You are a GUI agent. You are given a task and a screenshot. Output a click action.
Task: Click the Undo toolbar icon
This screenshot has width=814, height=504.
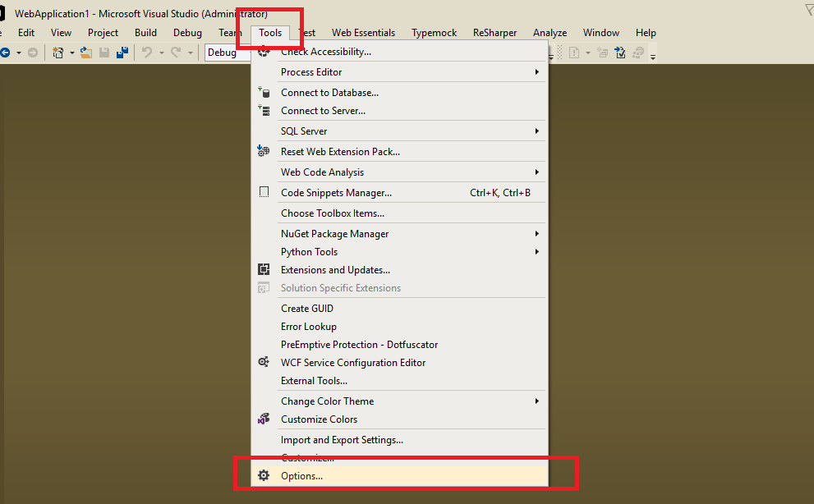click(x=149, y=53)
